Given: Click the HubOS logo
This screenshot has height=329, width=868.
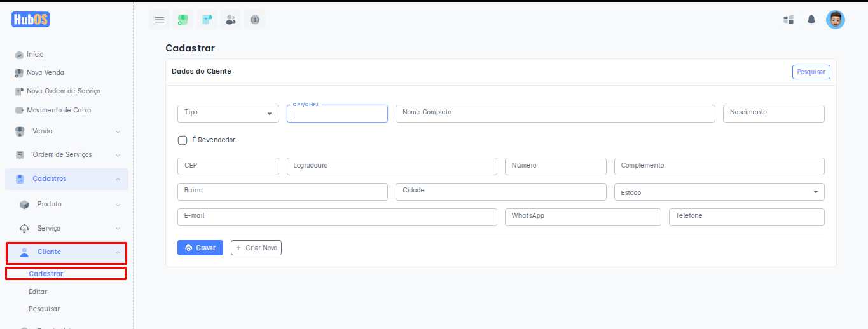Looking at the screenshot, I should 31,20.
